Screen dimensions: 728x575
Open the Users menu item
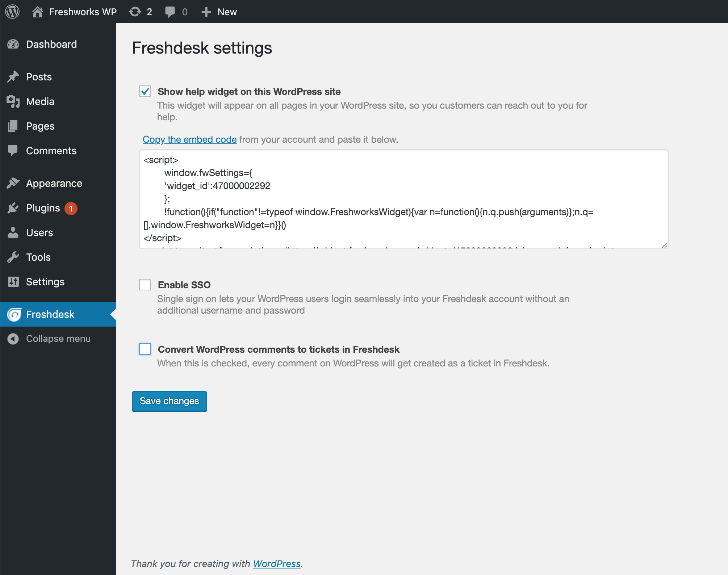click(x=39, y=232)
